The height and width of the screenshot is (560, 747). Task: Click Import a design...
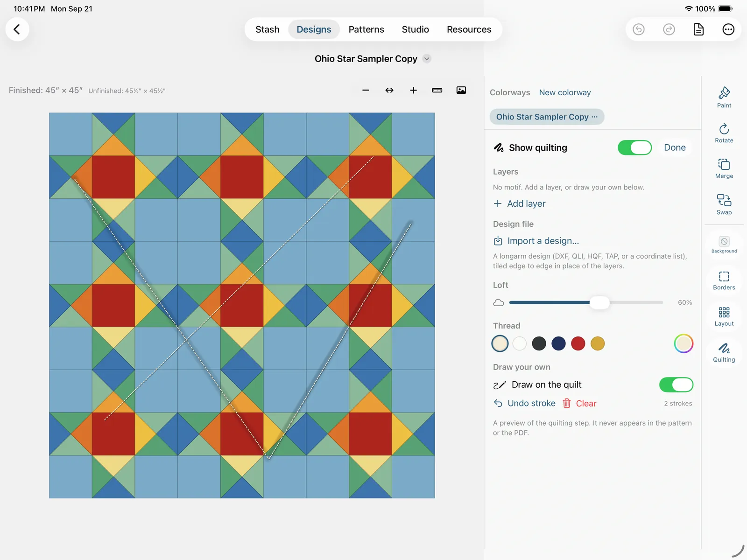pos(536,241)
